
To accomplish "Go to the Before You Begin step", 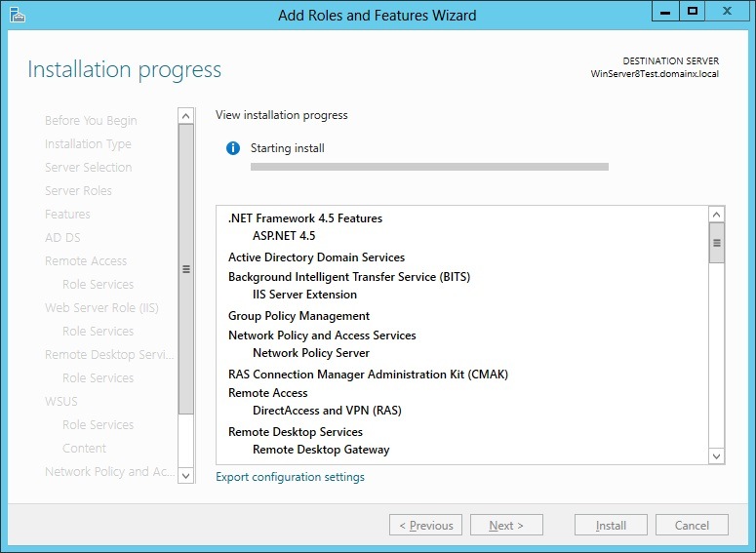I will (91, 121).
